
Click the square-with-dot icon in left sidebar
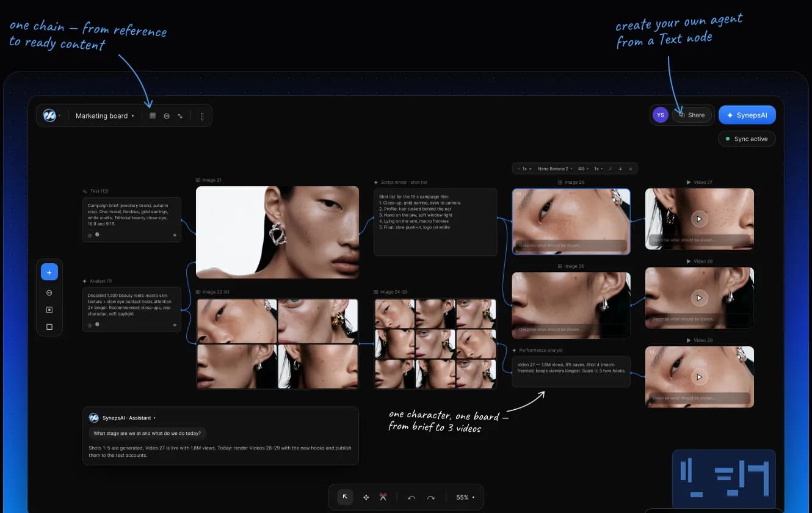49,310
